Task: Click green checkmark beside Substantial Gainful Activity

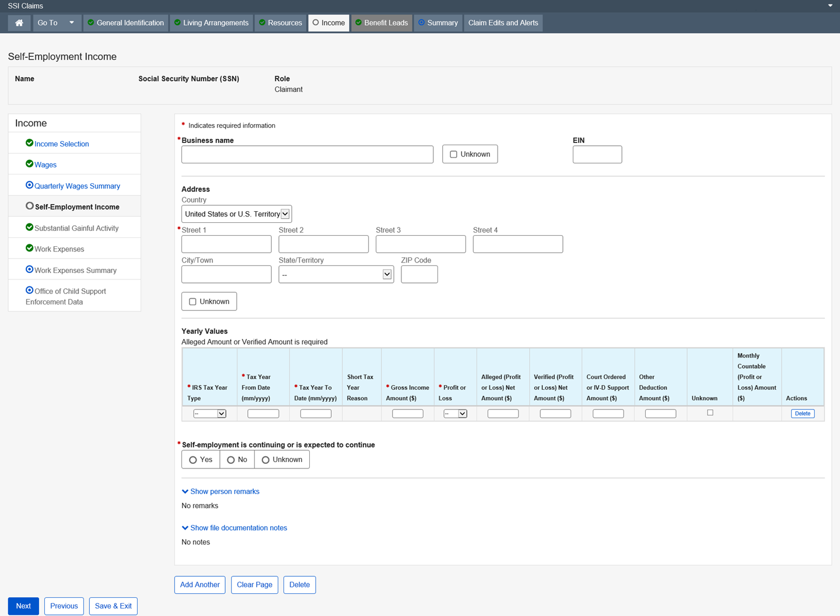Action: pos(29,227)
